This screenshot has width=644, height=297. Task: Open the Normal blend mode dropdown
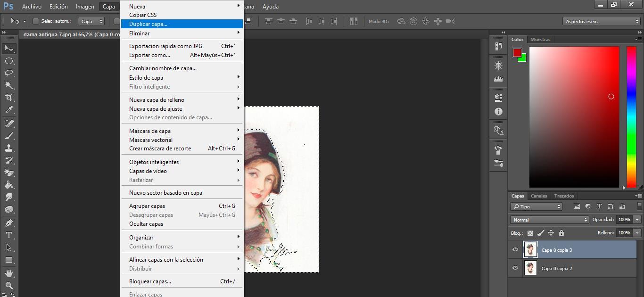pyautogui.click(x=549, y=220)
